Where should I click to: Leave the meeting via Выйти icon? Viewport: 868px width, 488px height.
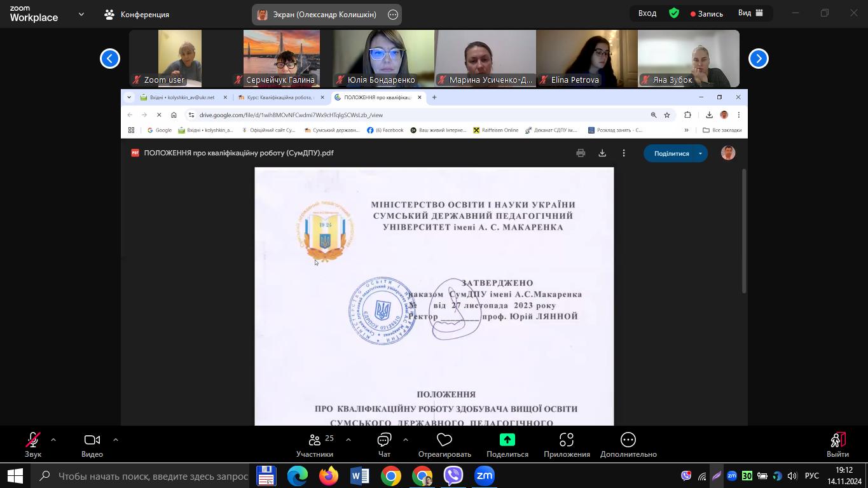click(837, 444)
